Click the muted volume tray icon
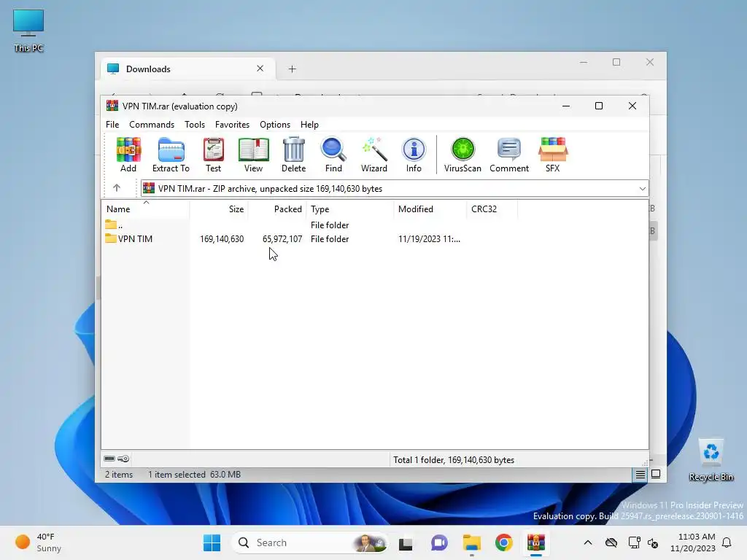 (x=653, y=542)
